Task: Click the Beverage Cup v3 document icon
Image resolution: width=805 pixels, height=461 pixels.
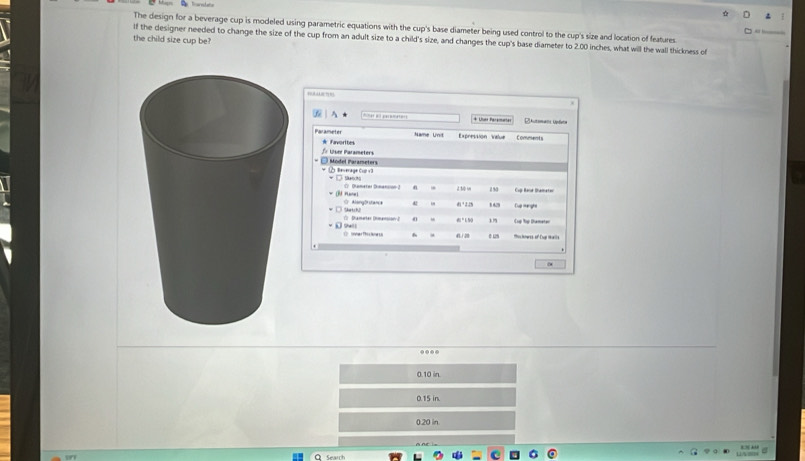Action: pyautogui.click(x=332, y=169)
